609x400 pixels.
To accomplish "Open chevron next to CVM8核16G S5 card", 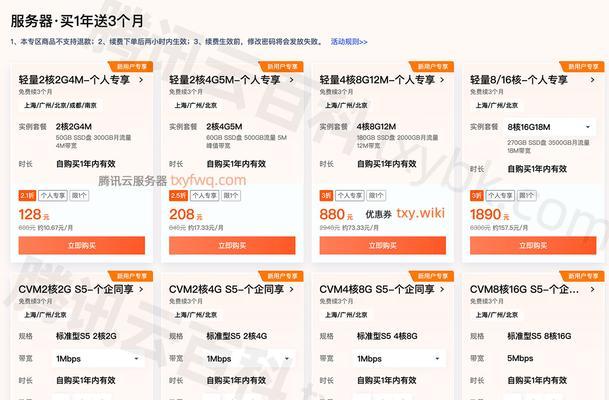I will click(592, 289).
